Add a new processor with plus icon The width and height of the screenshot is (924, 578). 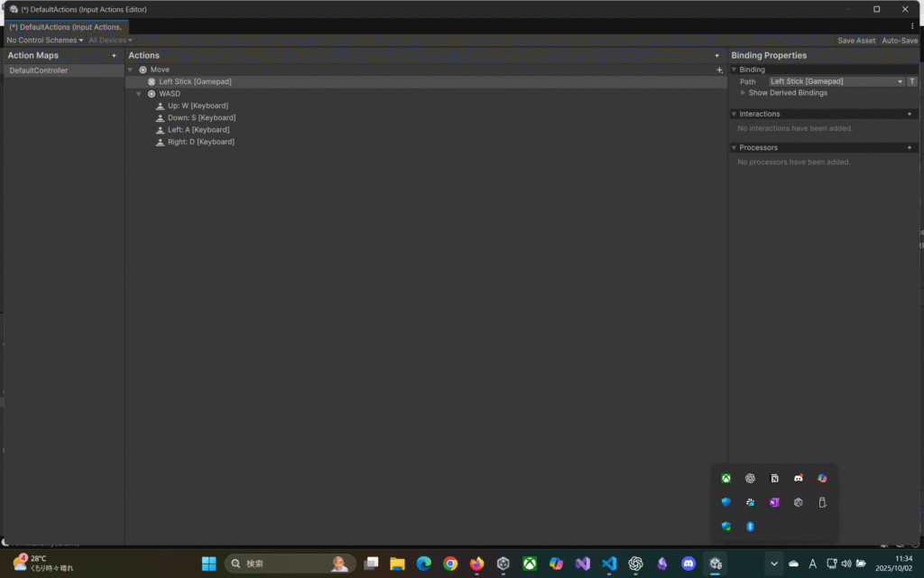(909, 147)
